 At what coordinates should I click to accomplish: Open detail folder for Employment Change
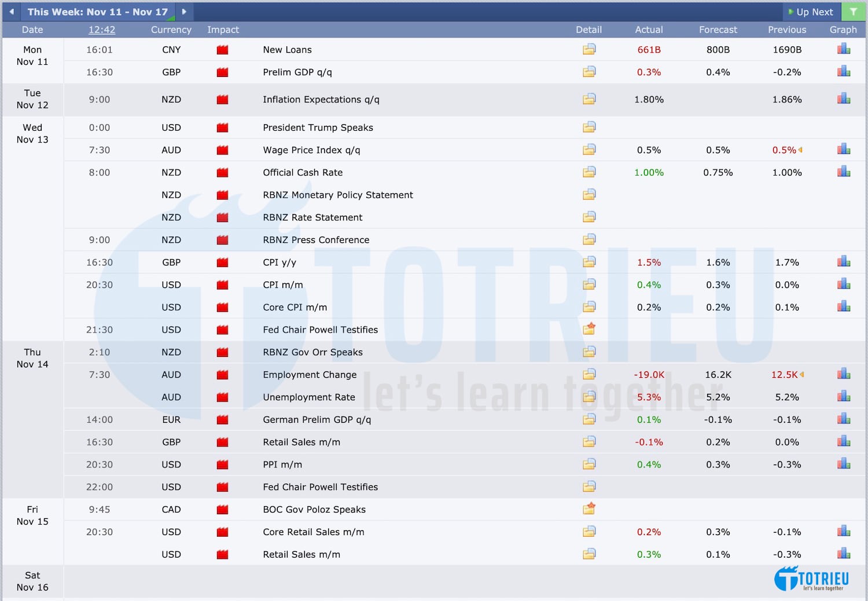[589, 374]
